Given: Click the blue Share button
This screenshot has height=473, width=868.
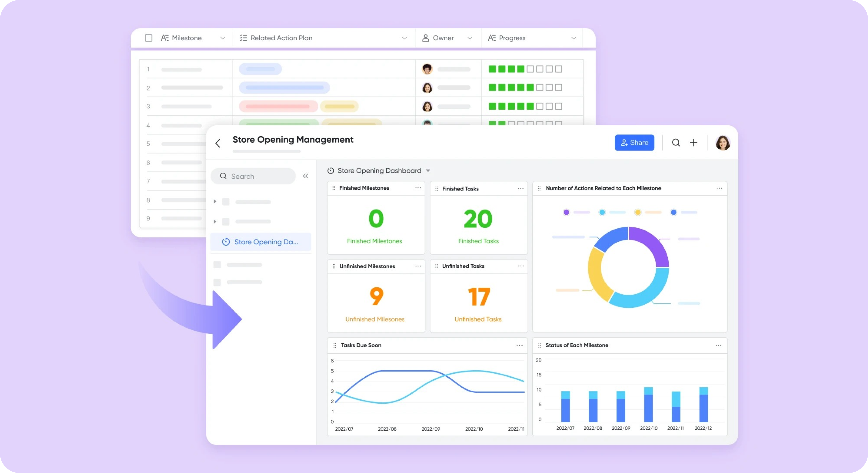Looking at the screenshot, I should 634,143.
